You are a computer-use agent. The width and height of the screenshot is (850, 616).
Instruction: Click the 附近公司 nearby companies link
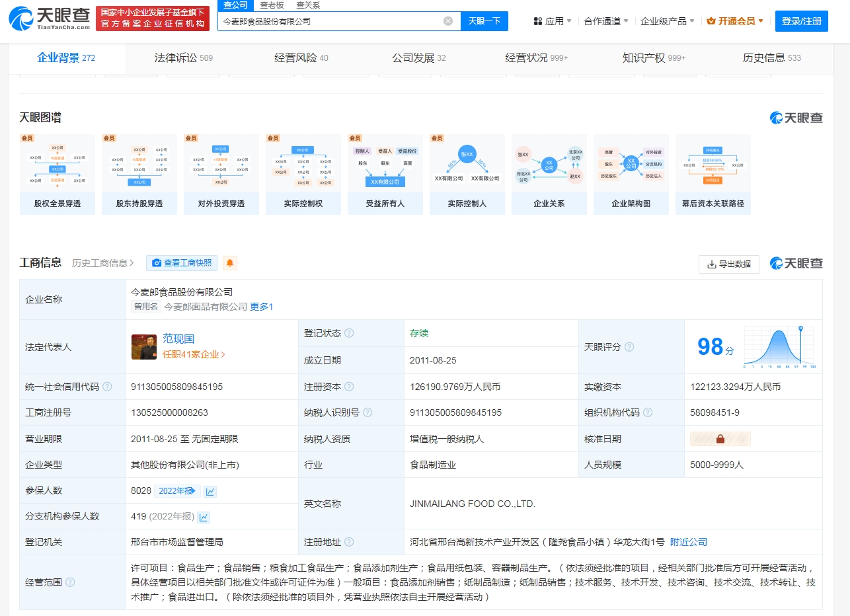point(689,542)
